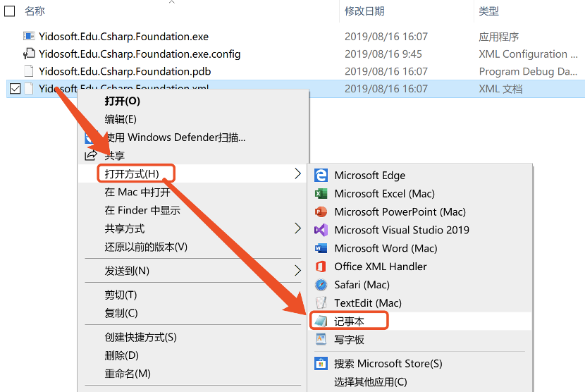The image size is (585, 392).
Task: Open the 打开方式(H) menu entry
Action: tap(132, 173)
